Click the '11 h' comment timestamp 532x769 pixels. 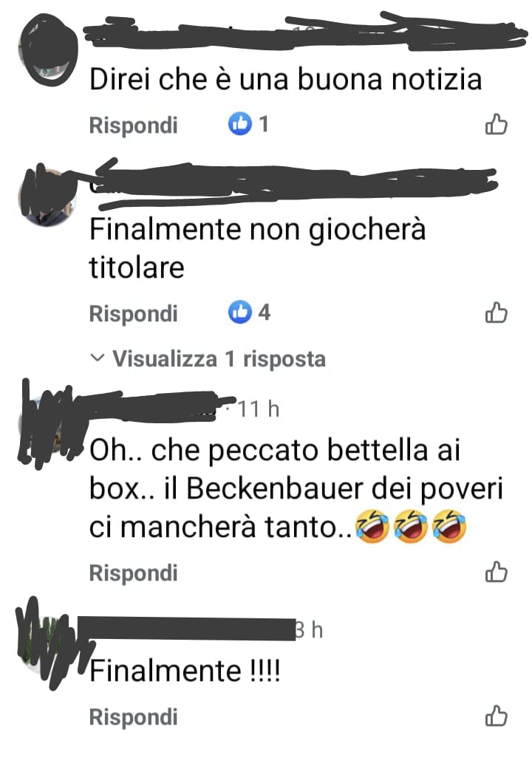259,409
